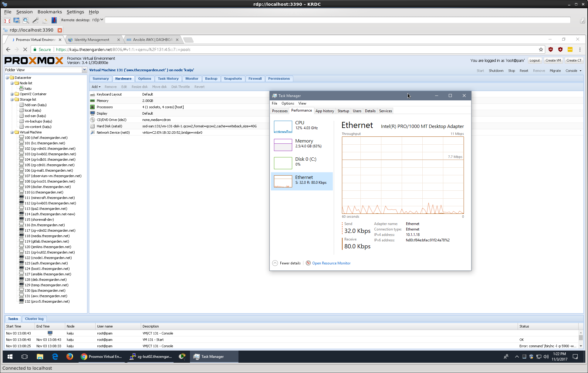Click the KRDC screenshot capture icon
Viewport: 588px width, 373px height.
16,20
